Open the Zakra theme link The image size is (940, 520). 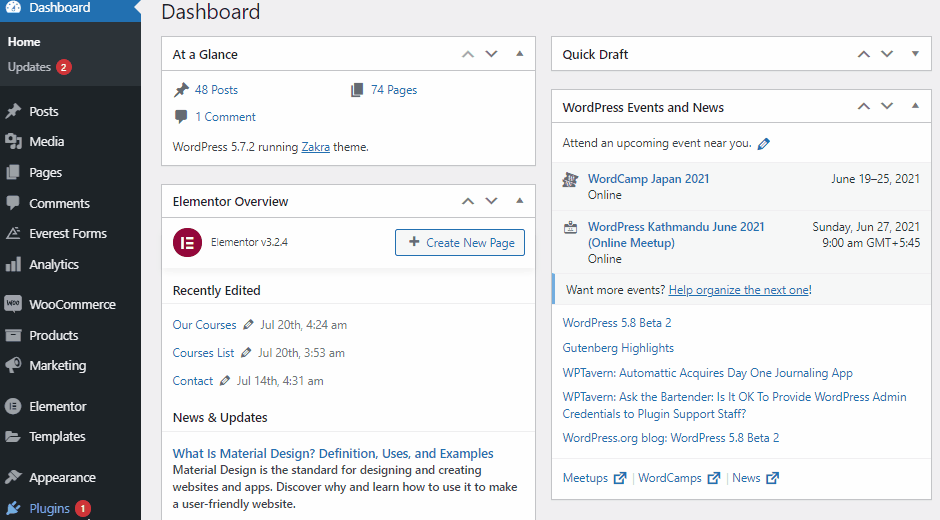316,147
